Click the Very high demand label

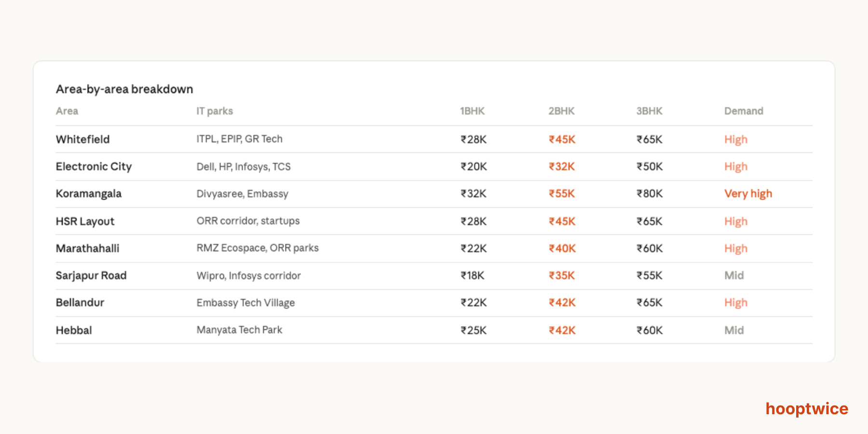747,194
